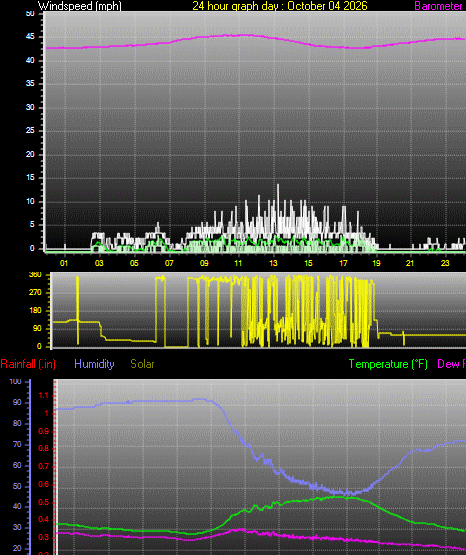Click the "0.8" tick on the red rainfall axis

(x=43, y=449)
